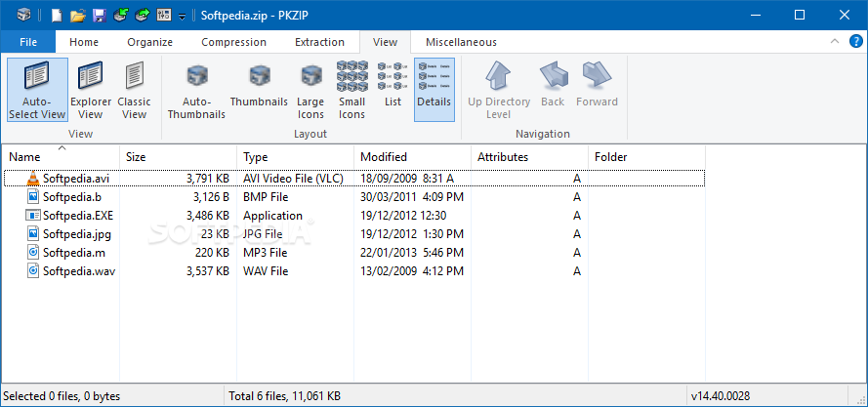Select the file name Softpedia.EXE
Screen dimensions: 868x407
[x=78, y=216]
